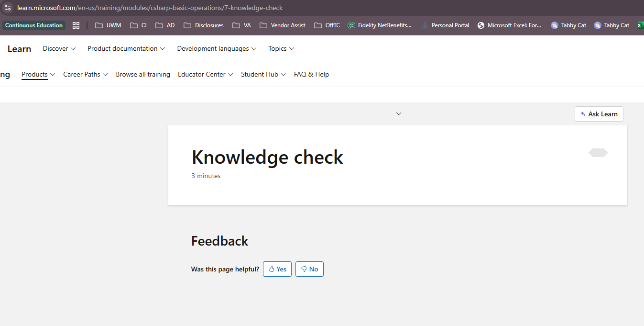Expand the Student Hub dropdown

263,74
